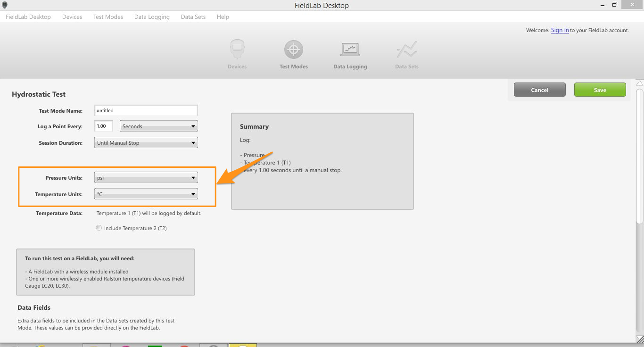Open the FieldLab Desktop menu
The height and width of the screenshot is (347, 644).
click(28, 17)
